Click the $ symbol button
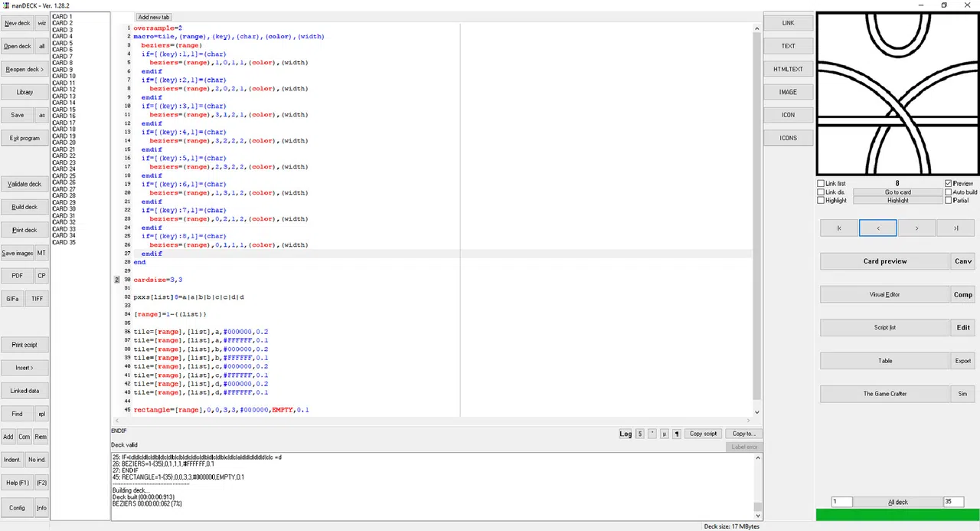 tap(640, 434)
